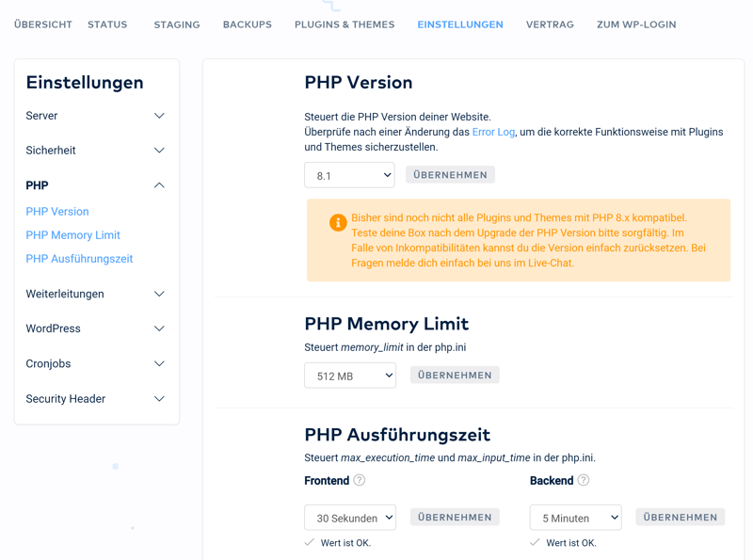Open the Plugins & Themes tab
Image resolution: width=753 pixels, height=560 pixels.
click(344, 24)
